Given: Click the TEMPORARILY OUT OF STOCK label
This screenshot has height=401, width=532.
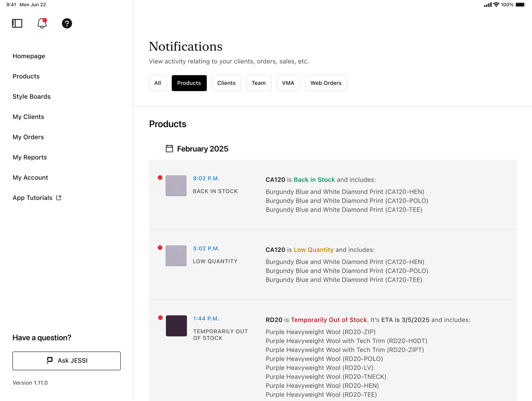Looking at the screenshot, I should click(220, 335).
